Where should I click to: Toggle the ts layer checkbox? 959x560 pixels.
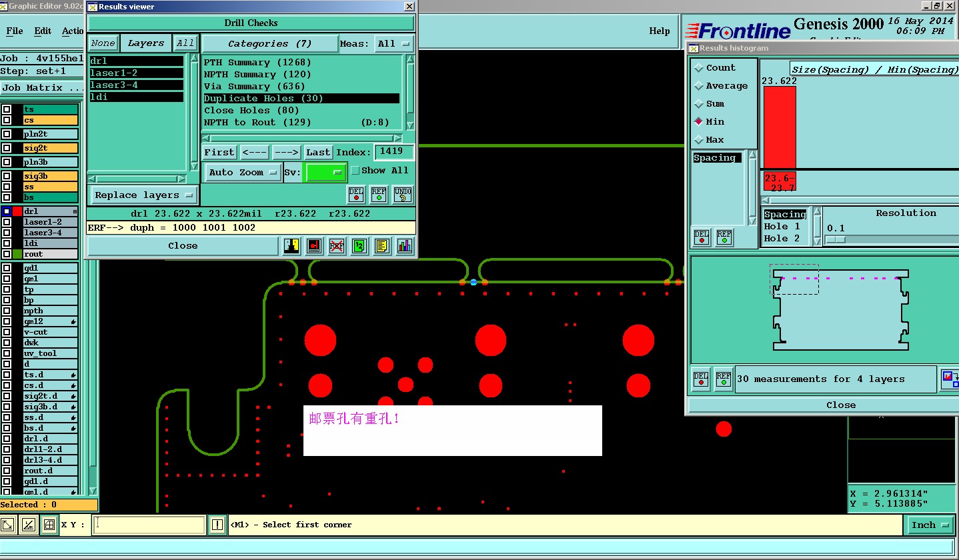7,109
